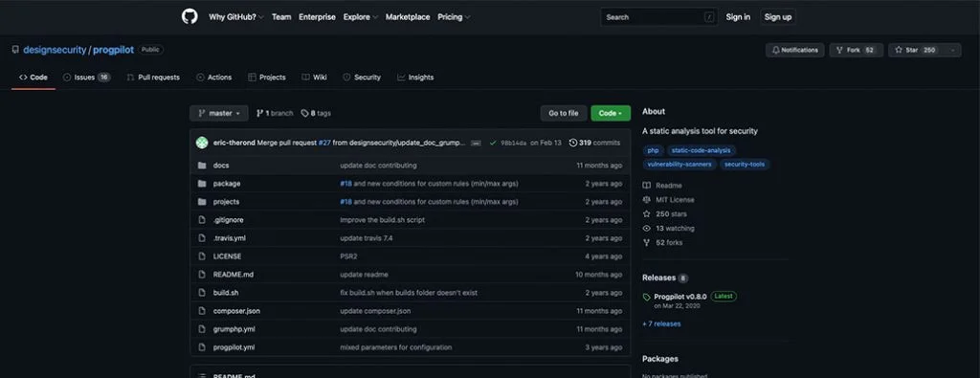Show the + 7 releases link

coord(662,323)
